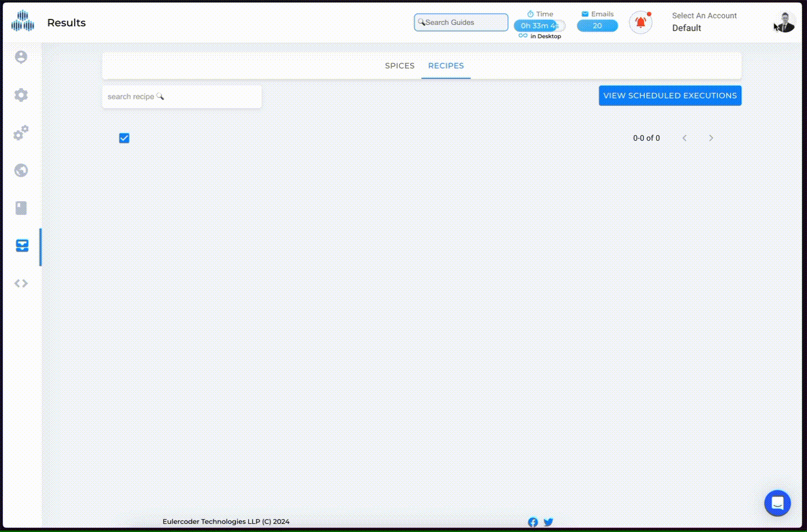This screenshot has width=807, height=532.
Task: Go to next page chevron
Action: tap(711, 138)
